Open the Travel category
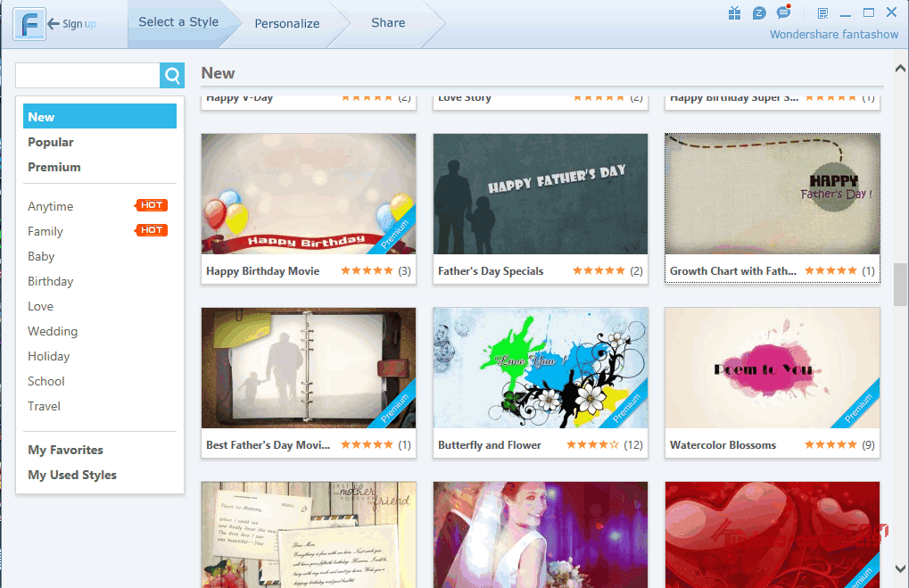This screenshot has height=588, width=909. tap(44, 406)
